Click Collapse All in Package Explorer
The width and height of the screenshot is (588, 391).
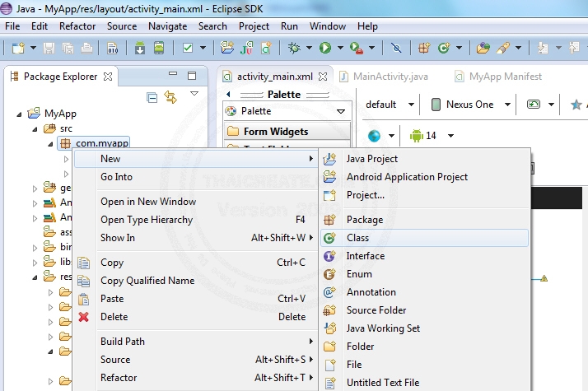pos(152,97)
